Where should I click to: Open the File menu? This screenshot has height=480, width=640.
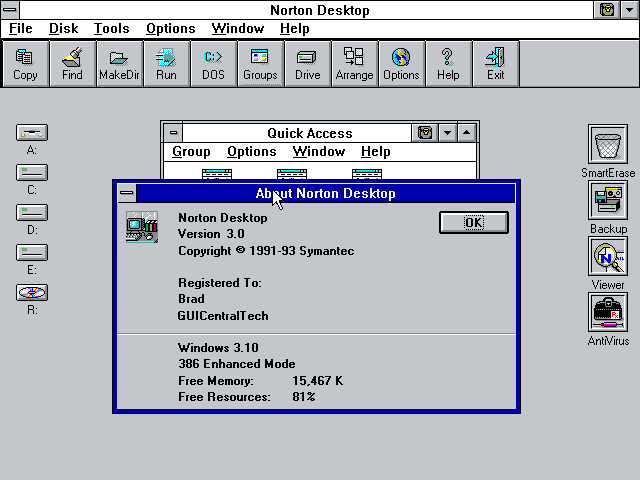click(20, 29)
